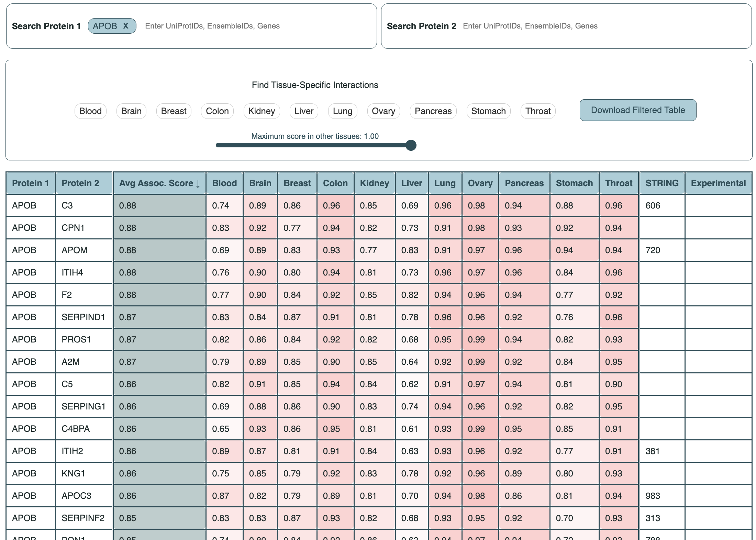Select the Stomach tissue chip
The height and width of the screenshot is (540, 756).
[x=488, y=111]
